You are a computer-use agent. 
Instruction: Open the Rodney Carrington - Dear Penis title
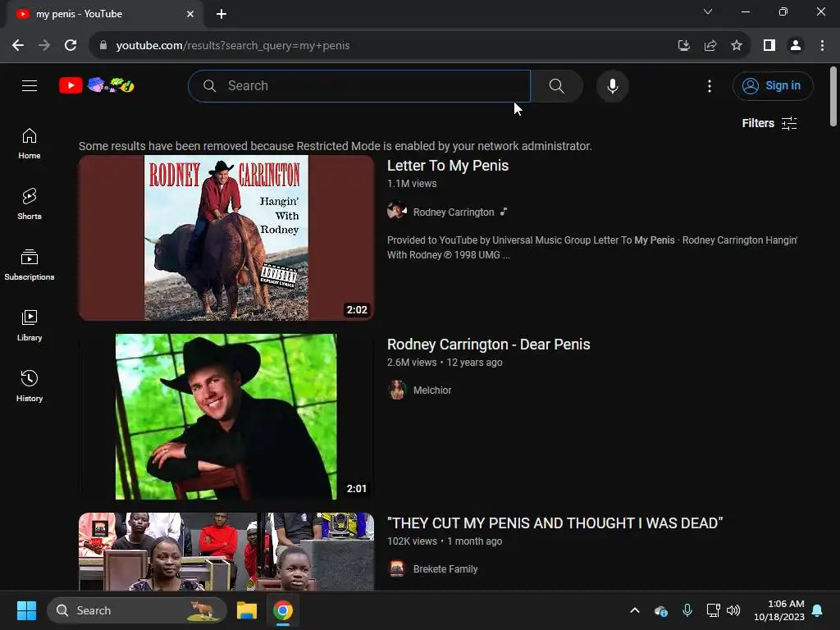point(489,344)
